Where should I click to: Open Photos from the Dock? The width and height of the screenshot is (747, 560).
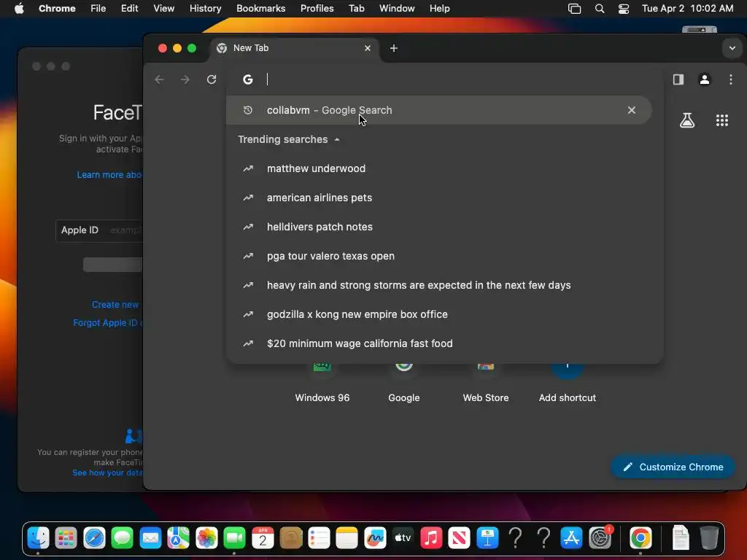click(206, 538)
